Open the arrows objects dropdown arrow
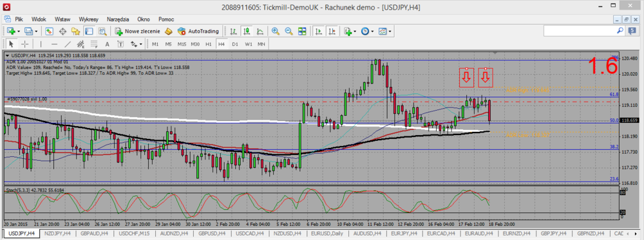644x240 pixels. tap(141, 44)
